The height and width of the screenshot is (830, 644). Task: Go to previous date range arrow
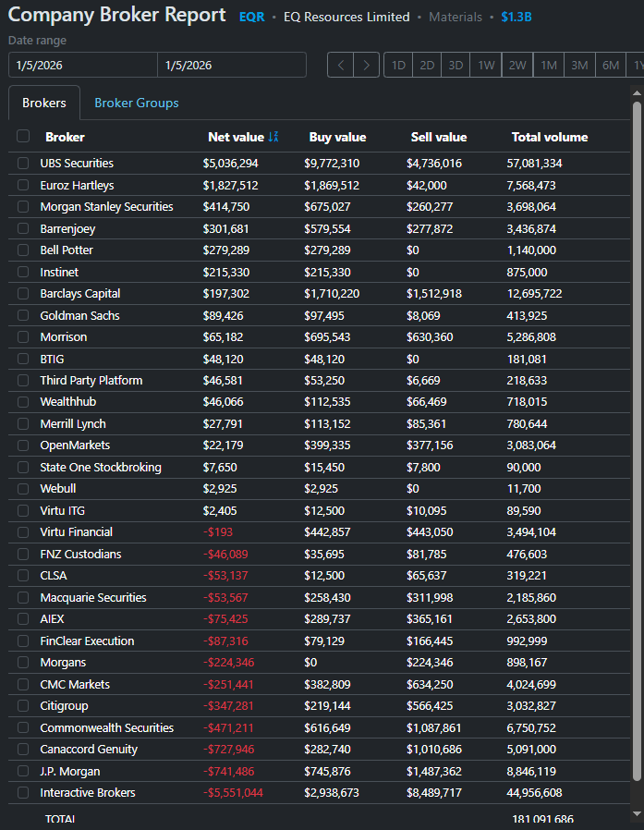pyautogui.click(x=341, y=65)
